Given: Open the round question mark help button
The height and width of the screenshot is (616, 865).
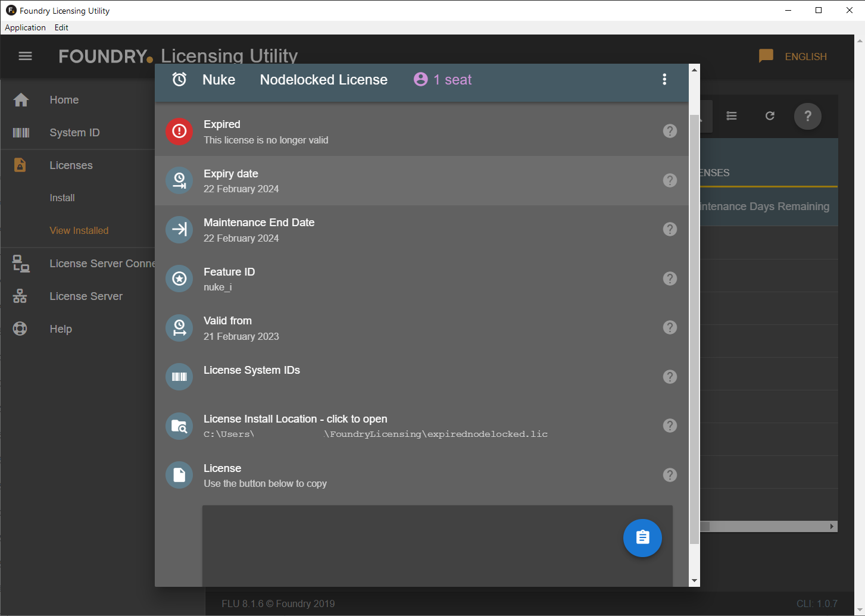Looking at the screenshot, I should coord(807,116).
